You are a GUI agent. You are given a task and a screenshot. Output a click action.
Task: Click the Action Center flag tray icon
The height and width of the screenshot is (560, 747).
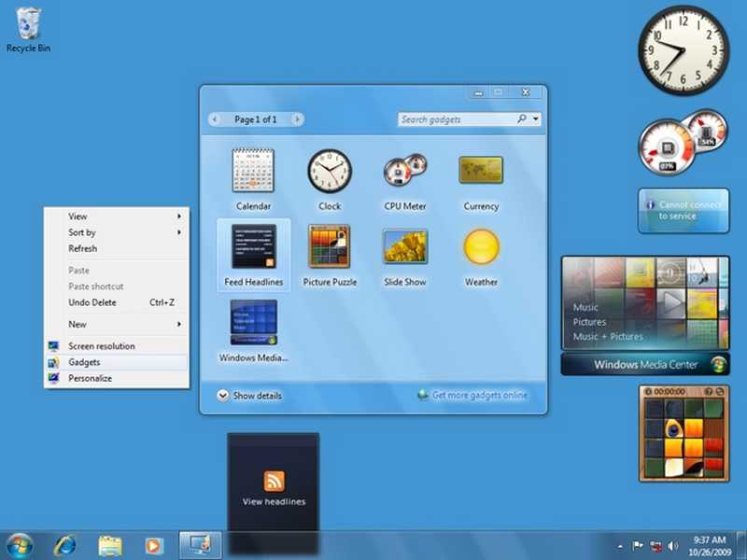tap(638, 546)
